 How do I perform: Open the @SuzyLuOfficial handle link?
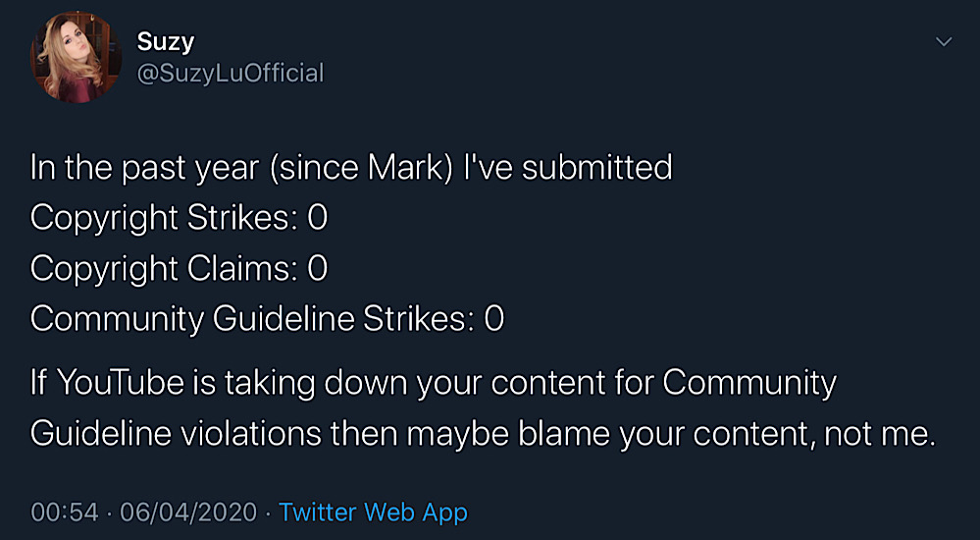click(231, 74)
